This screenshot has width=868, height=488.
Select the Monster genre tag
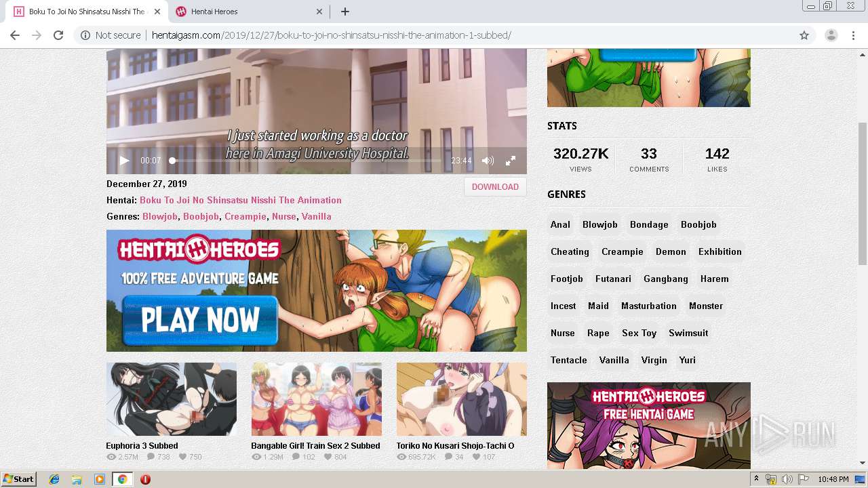tap(706, 306)
